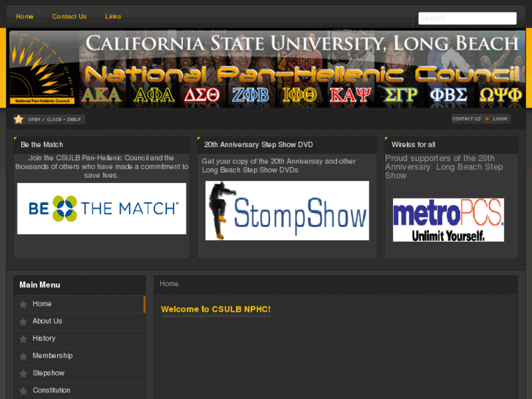Click the gold star shelf icon
This screenshot has height=399, width=532.
19,119
